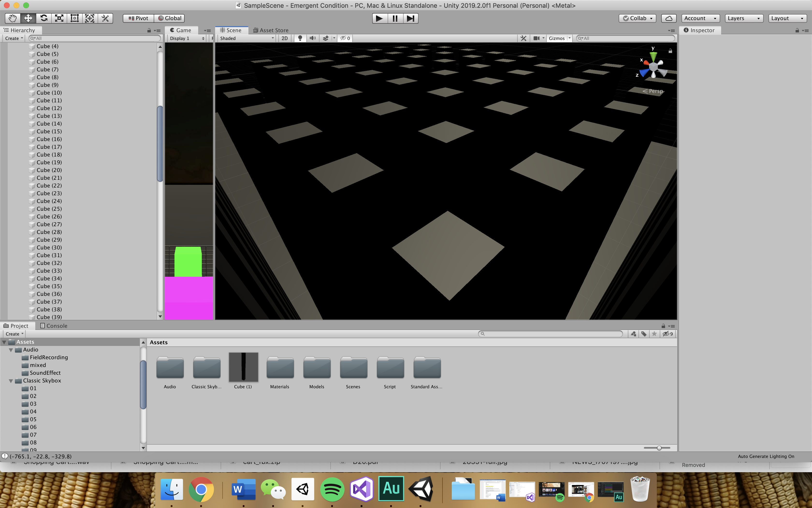Open Scene camera settings icon
The image size is (812, 508).
coord(536,38)
